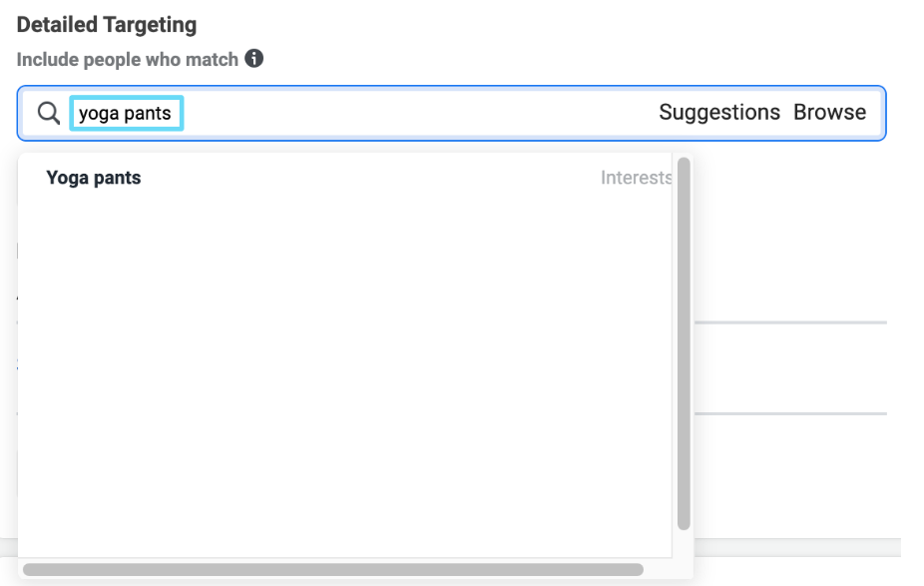Screen dimensions: 924x586
Task: Click the end of the yoga pants query text
Action: [172, 113]
